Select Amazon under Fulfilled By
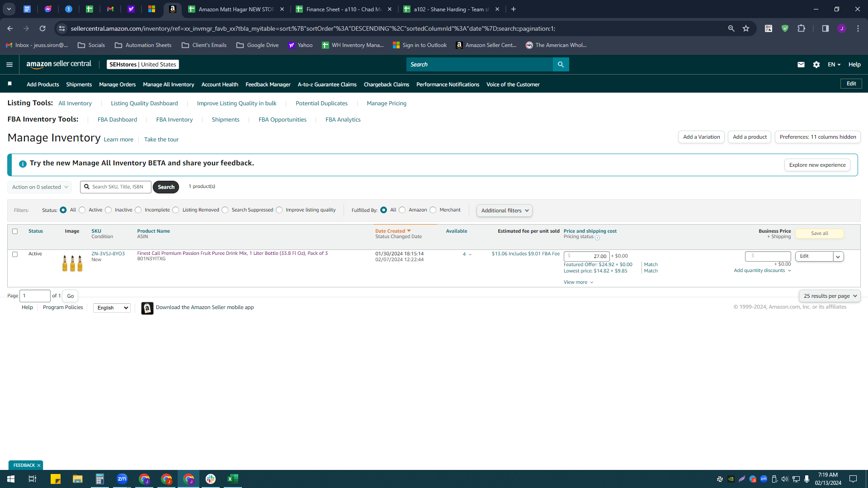 [402, 210]
